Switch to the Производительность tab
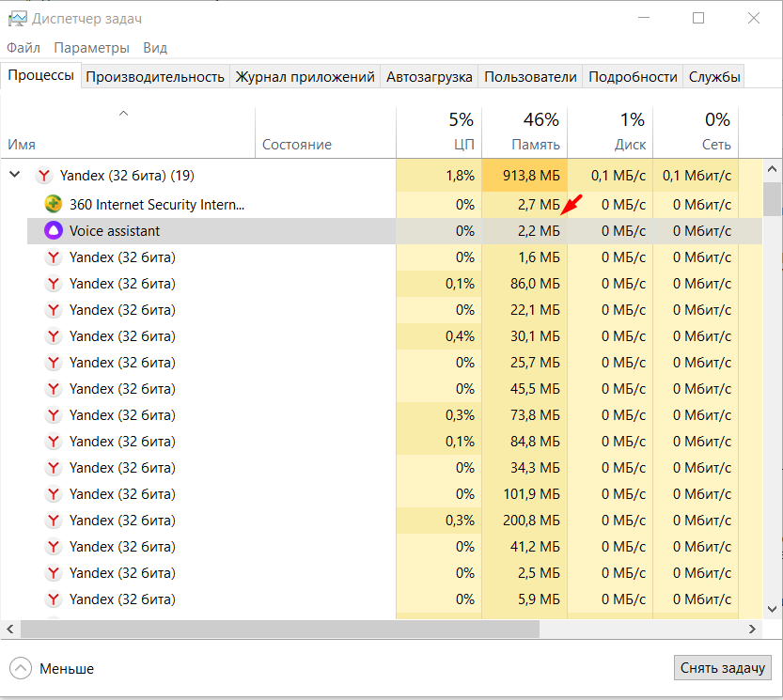The height and width of the screenshot is (700, 783). (155, 77)
